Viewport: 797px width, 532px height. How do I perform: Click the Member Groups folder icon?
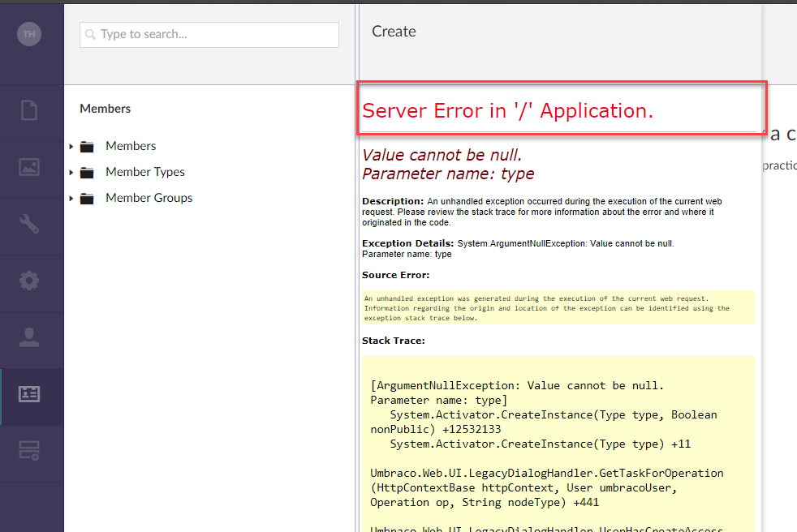[87, 199]
